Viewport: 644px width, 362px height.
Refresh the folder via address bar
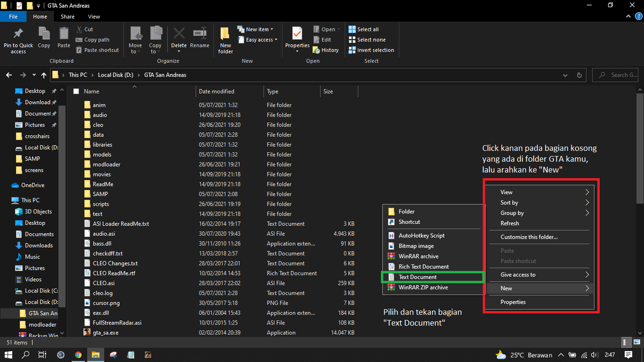pyautogui.click(x=579, y=75)
